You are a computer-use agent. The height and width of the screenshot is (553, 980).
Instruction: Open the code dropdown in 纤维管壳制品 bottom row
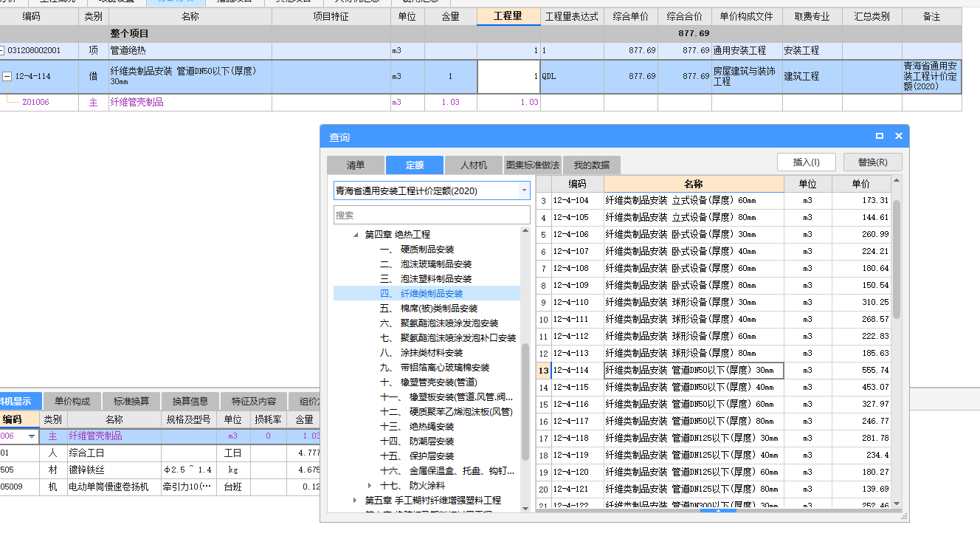pos(31,436)
